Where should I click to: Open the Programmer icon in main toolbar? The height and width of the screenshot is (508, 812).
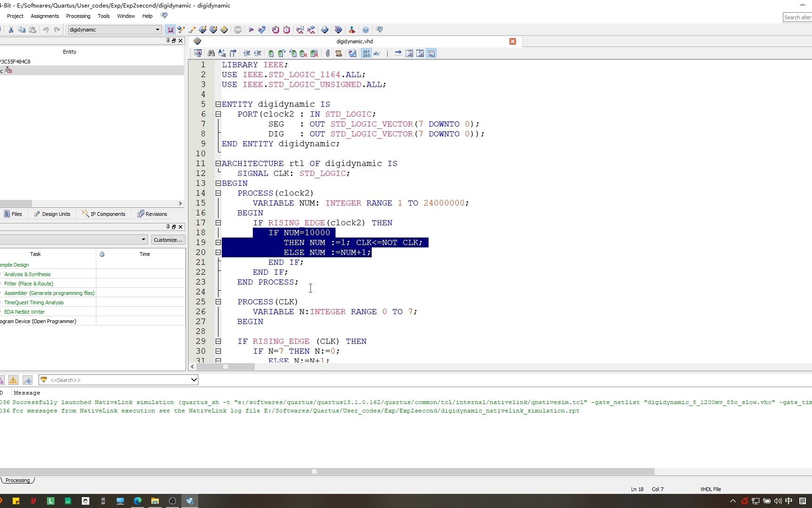coord(338,30)
